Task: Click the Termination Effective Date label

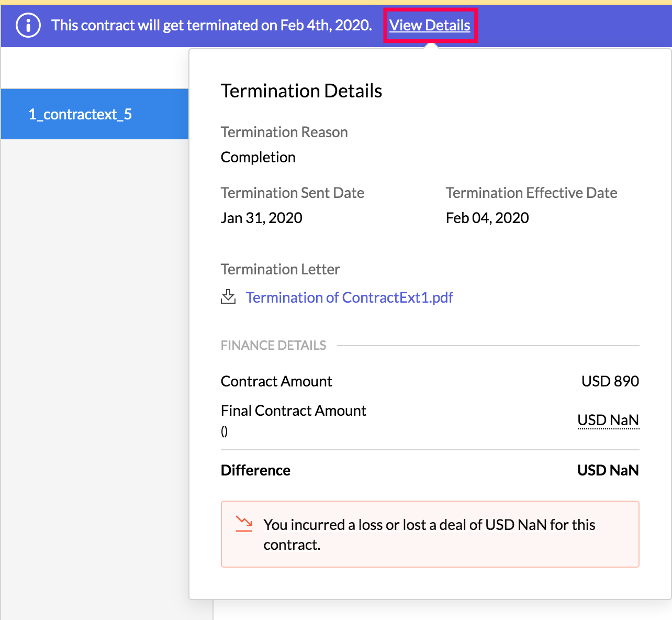Action: pyautogui.click(x=531, y=193)
